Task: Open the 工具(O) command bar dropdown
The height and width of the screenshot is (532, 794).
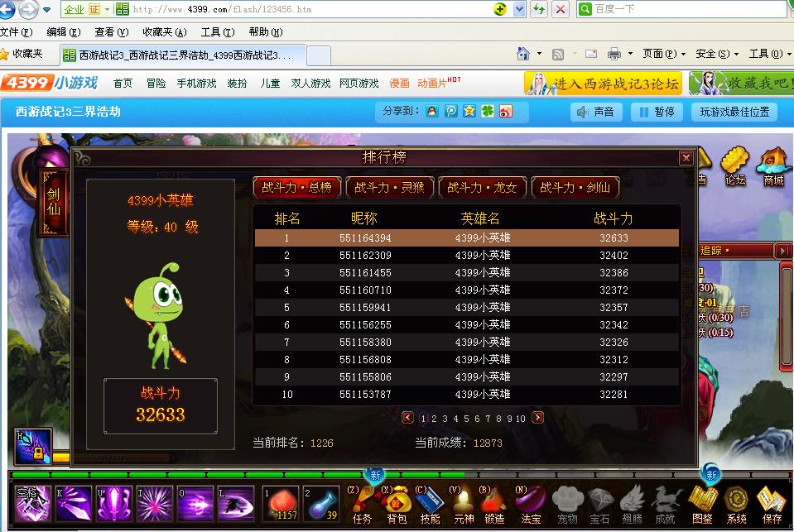Action: [770, 54]
